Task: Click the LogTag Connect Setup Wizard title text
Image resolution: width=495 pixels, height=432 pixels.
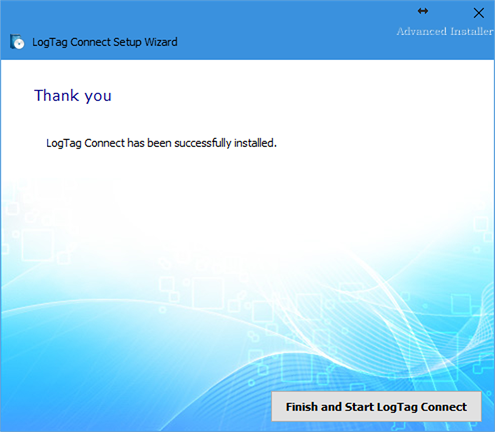Action: [105, 42]
